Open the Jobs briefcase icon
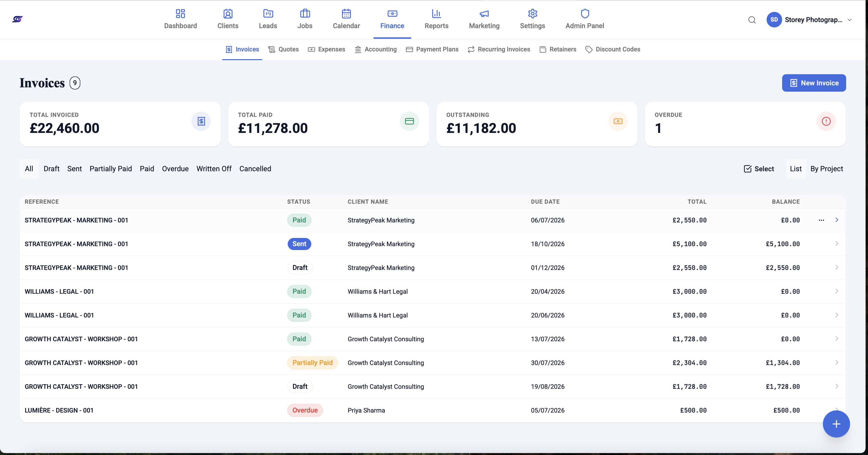The width and height of the screenshot is (868, 455). pyautogui.click(x=305, y=14)
